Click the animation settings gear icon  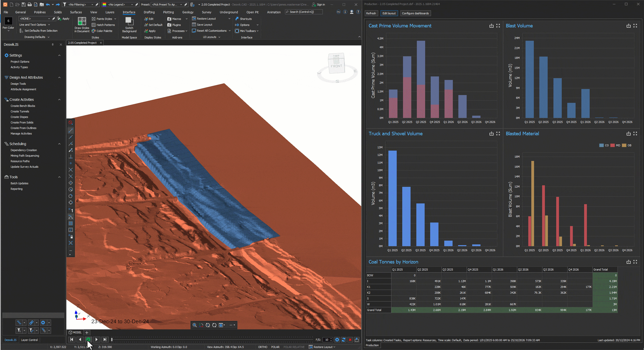click(337, 340)
